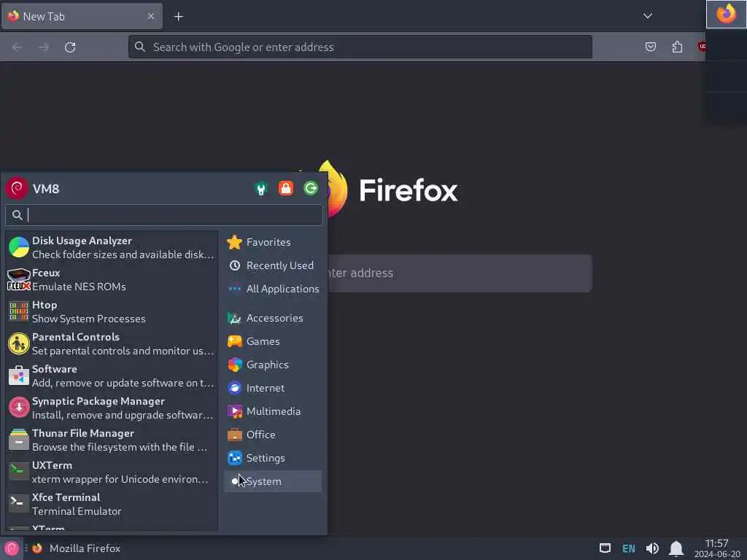
Task: Show All Applications category
Action: [273, 289]
